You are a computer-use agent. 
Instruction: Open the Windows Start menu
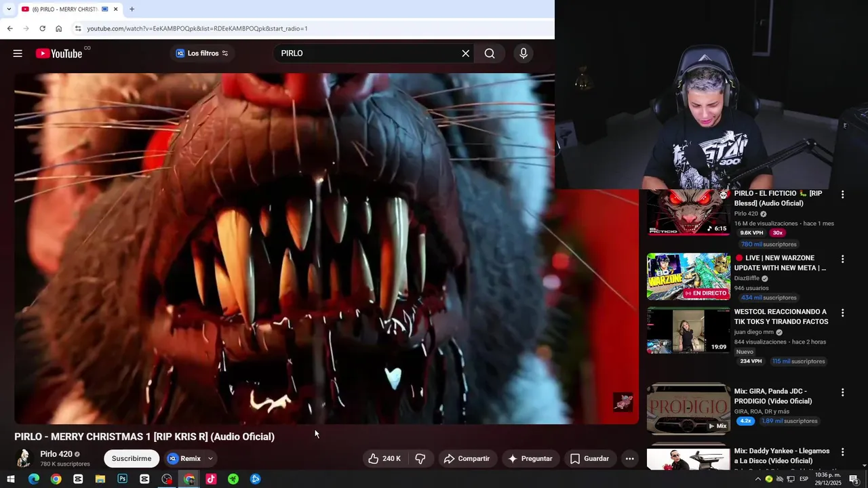pyautogui.click(x=11, y=479)
